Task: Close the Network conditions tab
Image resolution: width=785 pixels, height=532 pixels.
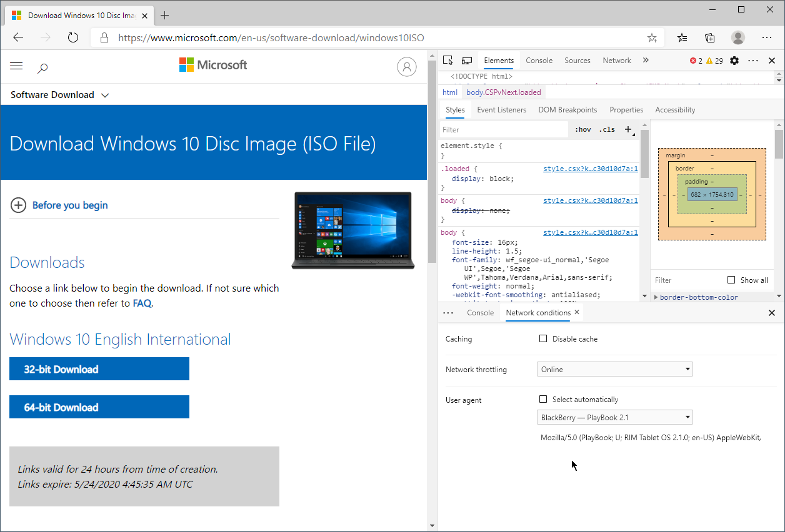Action: (577, 312)
